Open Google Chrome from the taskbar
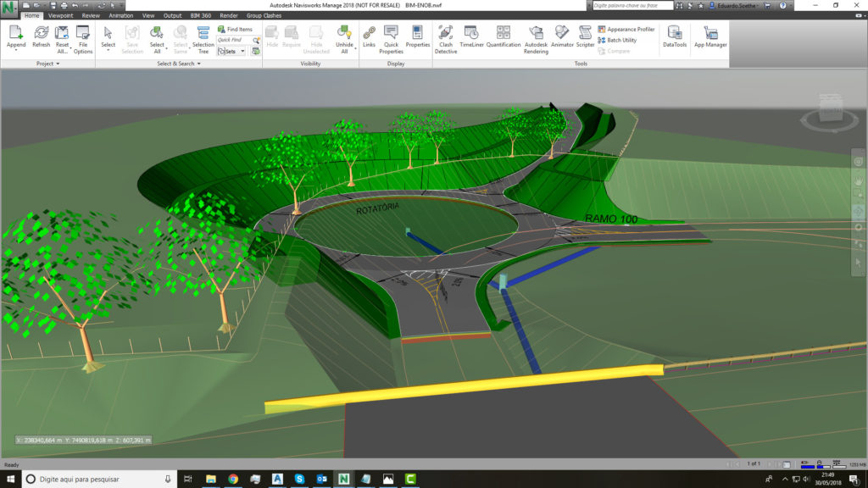Image resolution: width=868 pixels, height=488 pixels. point(233,480)
